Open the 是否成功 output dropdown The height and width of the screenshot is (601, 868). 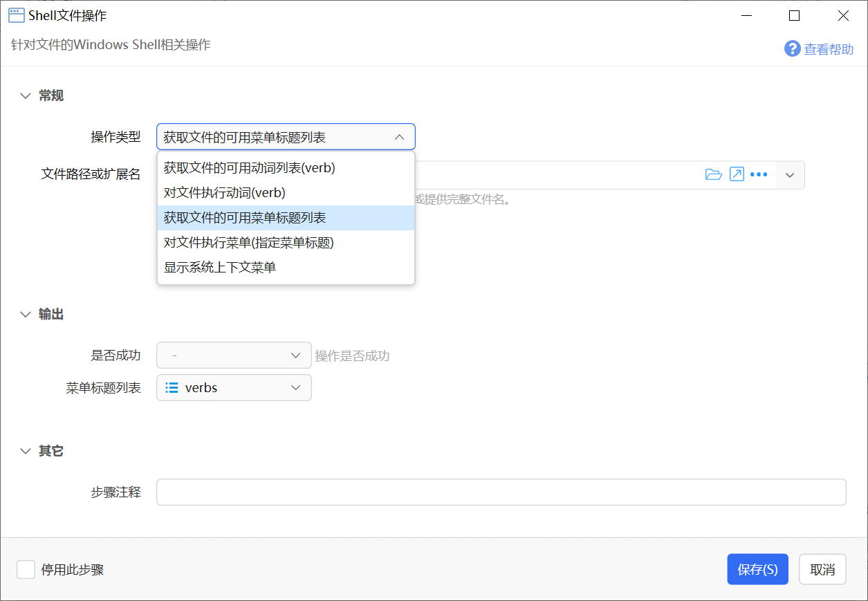(234, 355)
